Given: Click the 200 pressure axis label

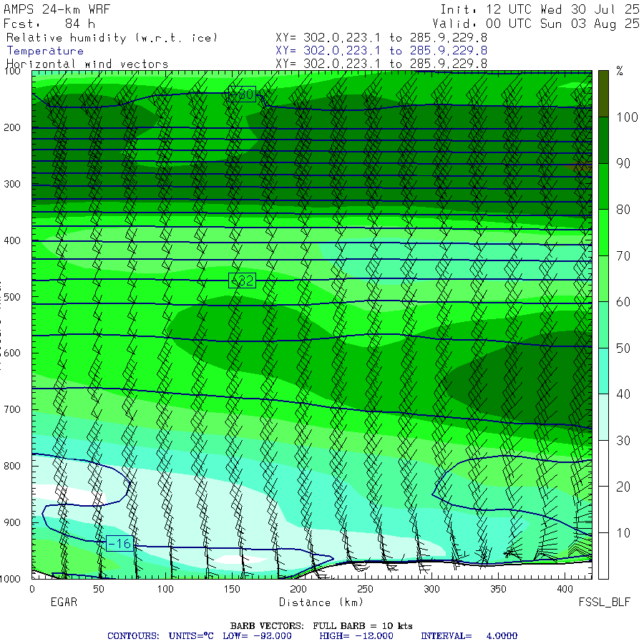Looking at the screenshot, I should 12,128.
